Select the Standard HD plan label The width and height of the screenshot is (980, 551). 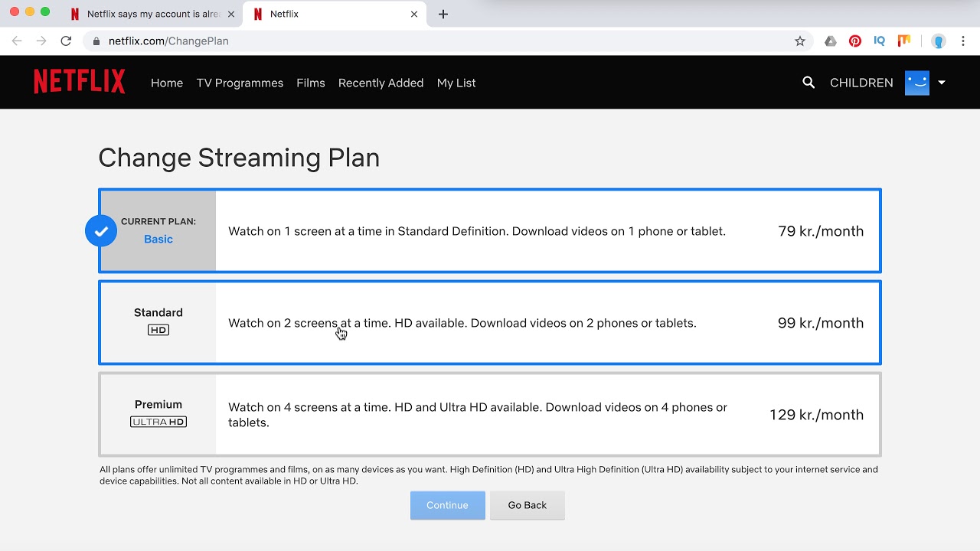point(158,312)
